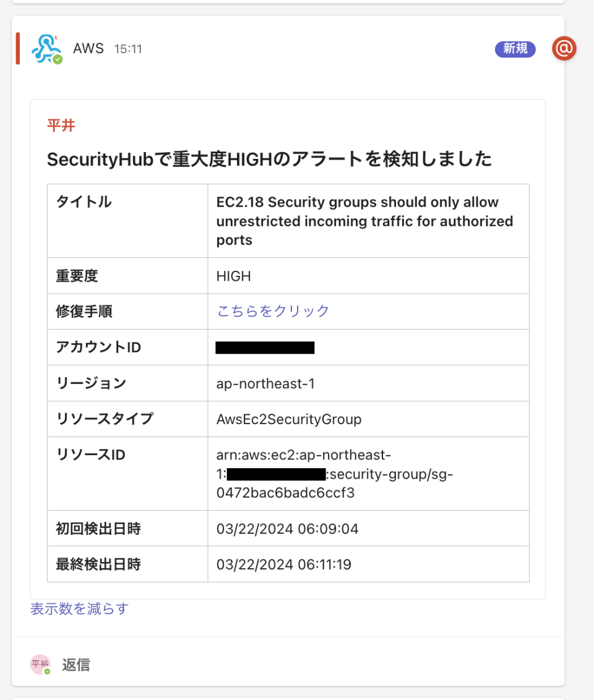Toggle the @ notification indicator
Screen dimensions: 594x700
click(x=564, y=48)
